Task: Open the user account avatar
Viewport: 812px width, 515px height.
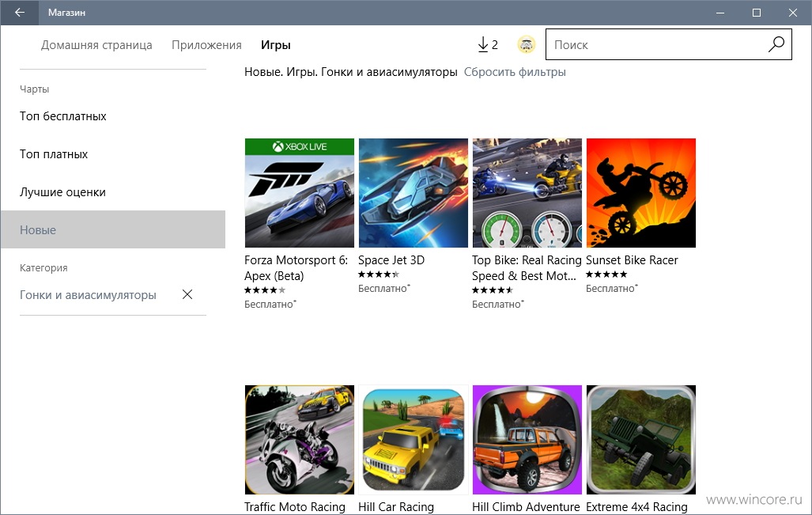Action: point(527,44)
